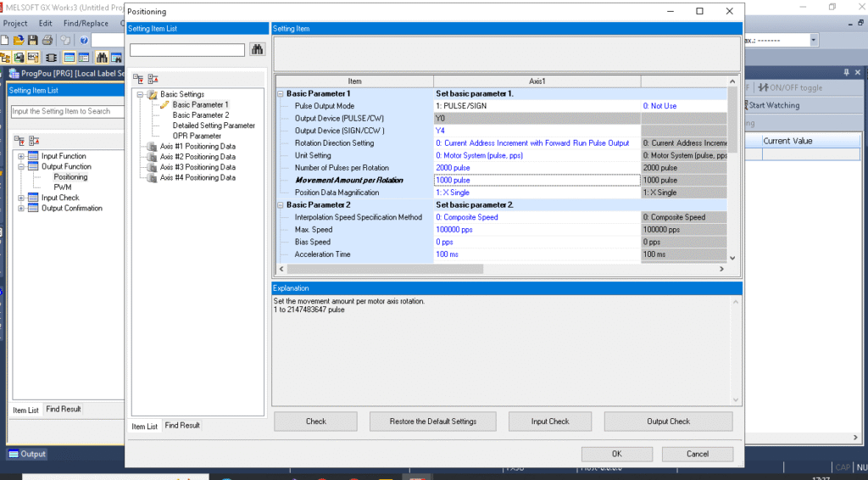Expand the Input Check node

(21, 198)
